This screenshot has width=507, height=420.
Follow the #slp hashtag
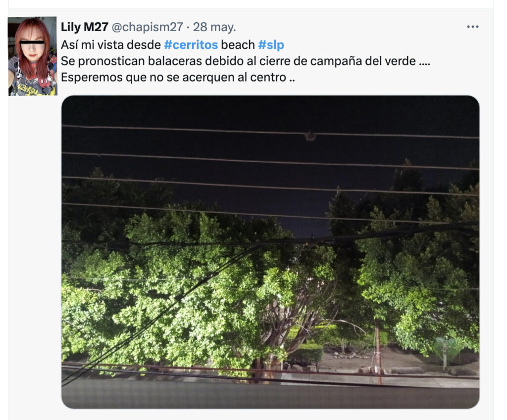pyautogui.click(x=271, y=45)
